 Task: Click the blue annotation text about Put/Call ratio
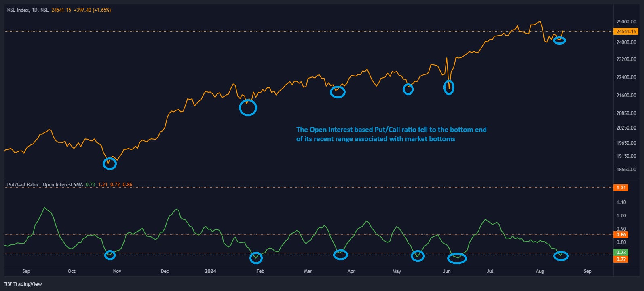(391, 134)
